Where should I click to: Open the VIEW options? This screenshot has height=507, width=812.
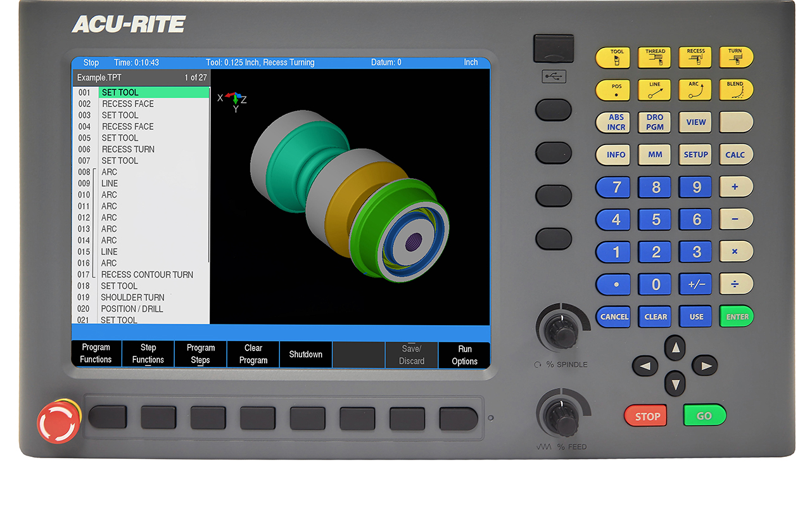click(x=695, y=122)
